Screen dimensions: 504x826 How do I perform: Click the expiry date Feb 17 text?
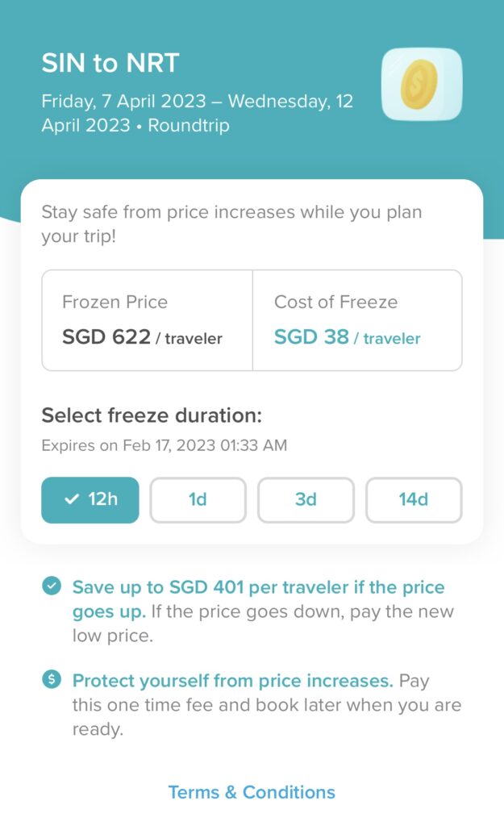pyautogui.click(x=169, y=445)
